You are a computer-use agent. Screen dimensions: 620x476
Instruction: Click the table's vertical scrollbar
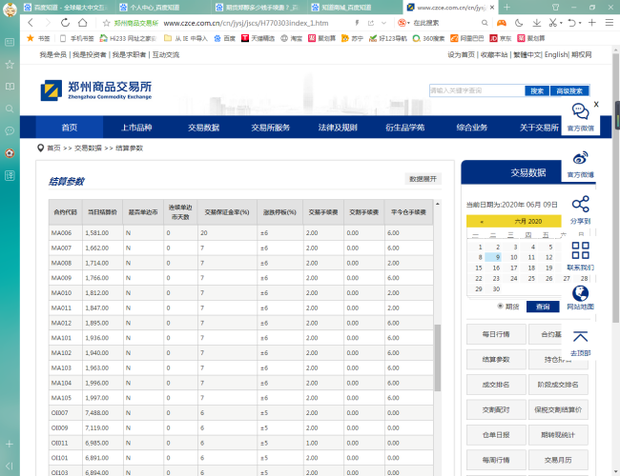(436, 360)
